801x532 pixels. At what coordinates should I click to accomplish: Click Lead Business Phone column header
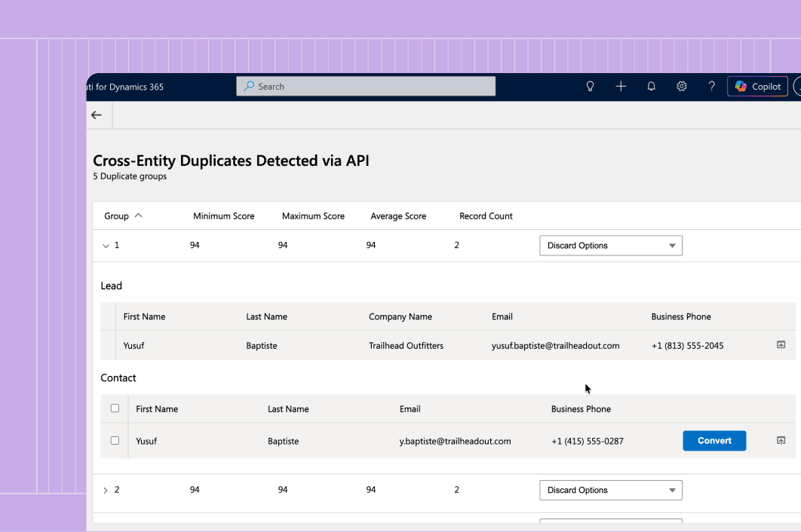681,316
